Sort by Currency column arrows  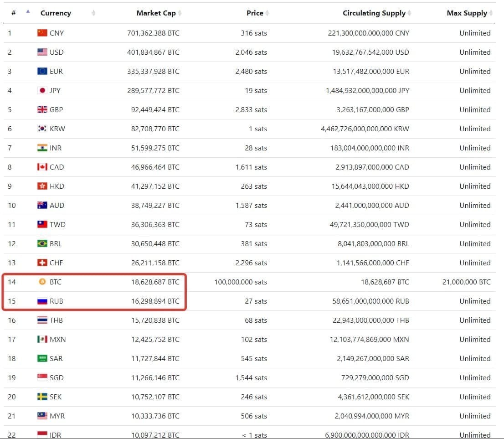(x=93, y=13)
